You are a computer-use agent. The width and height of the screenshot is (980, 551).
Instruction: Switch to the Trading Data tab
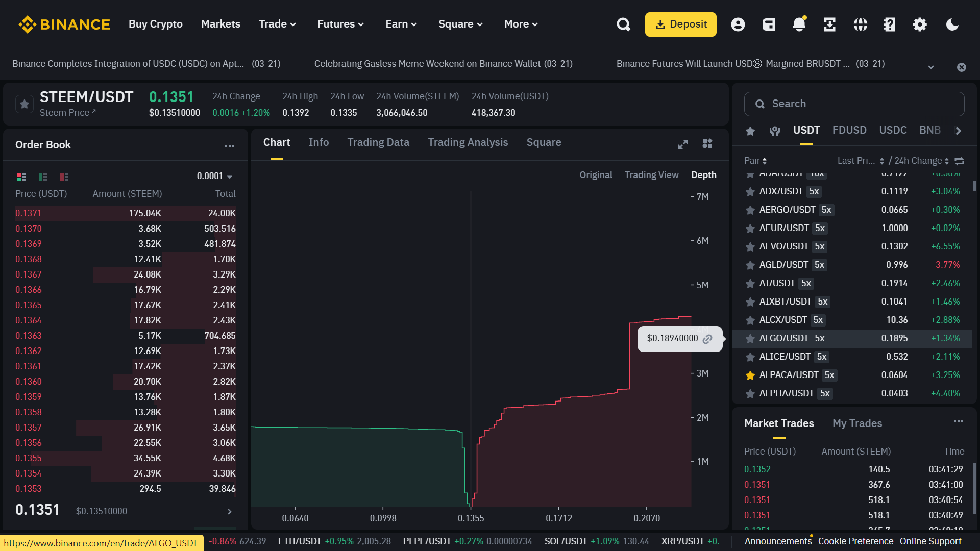(378, 142)
